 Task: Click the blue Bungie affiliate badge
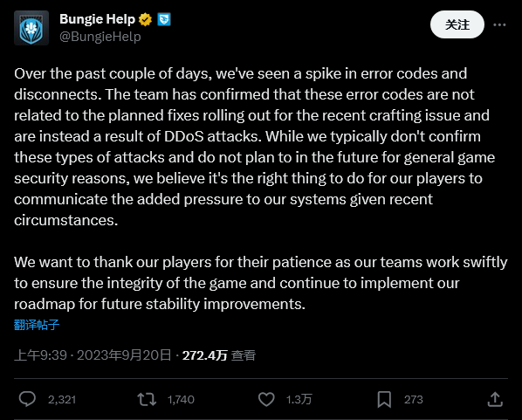[164, 19]
